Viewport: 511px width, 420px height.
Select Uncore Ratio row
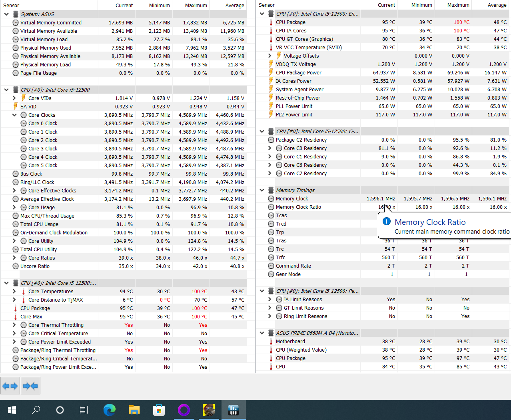pyautogui.click(x=124, y=266)
